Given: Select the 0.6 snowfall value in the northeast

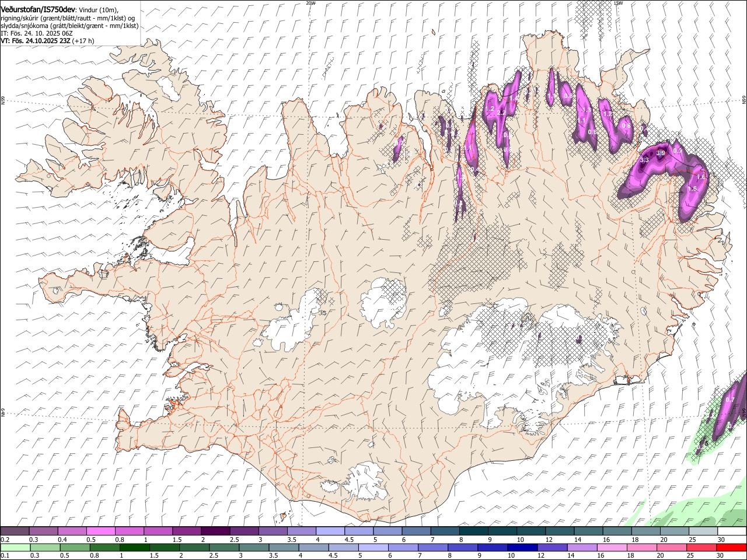Looking at the screenshot, I should pos(592,132).
